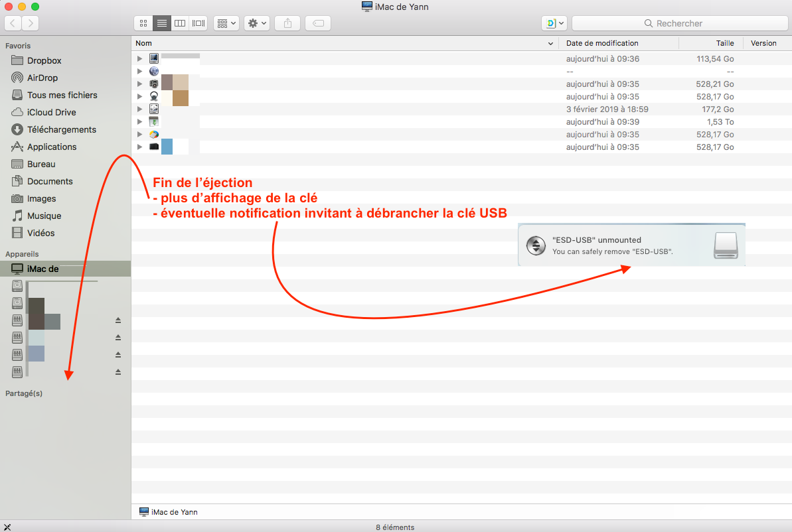
Task: Click the Rechercher search field
Action: click(679, 23)
